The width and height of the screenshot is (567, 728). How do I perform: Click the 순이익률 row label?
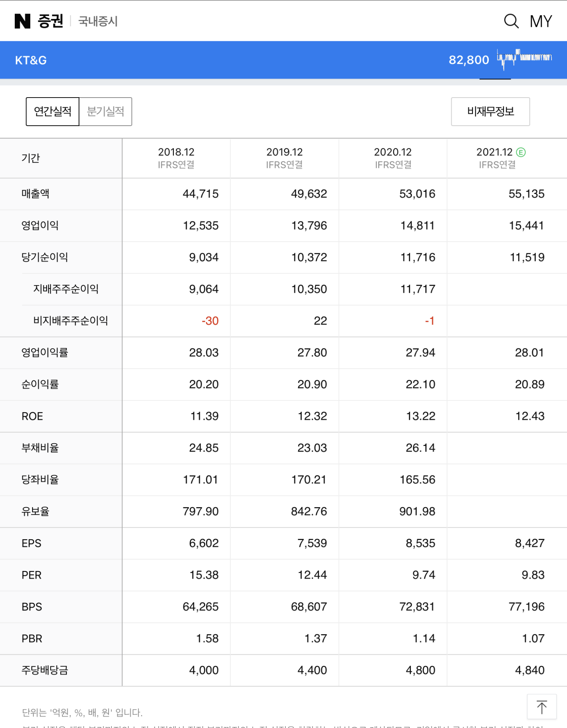[40, 385]
